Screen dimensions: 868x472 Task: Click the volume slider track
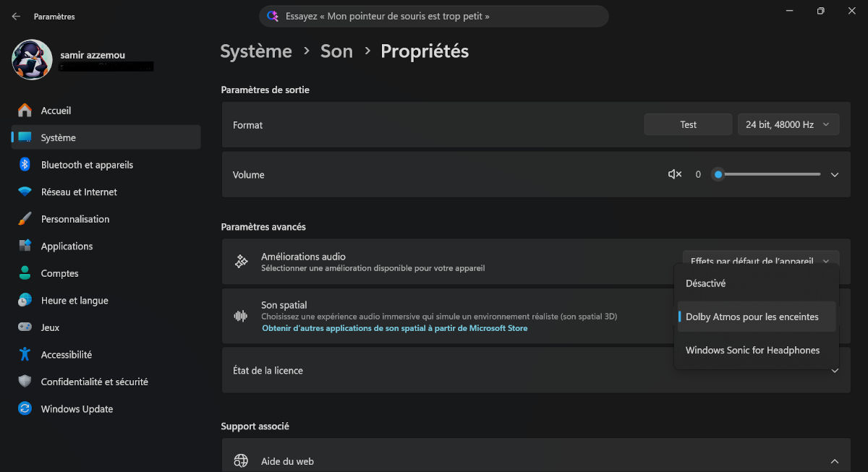[x=769, y=174]
